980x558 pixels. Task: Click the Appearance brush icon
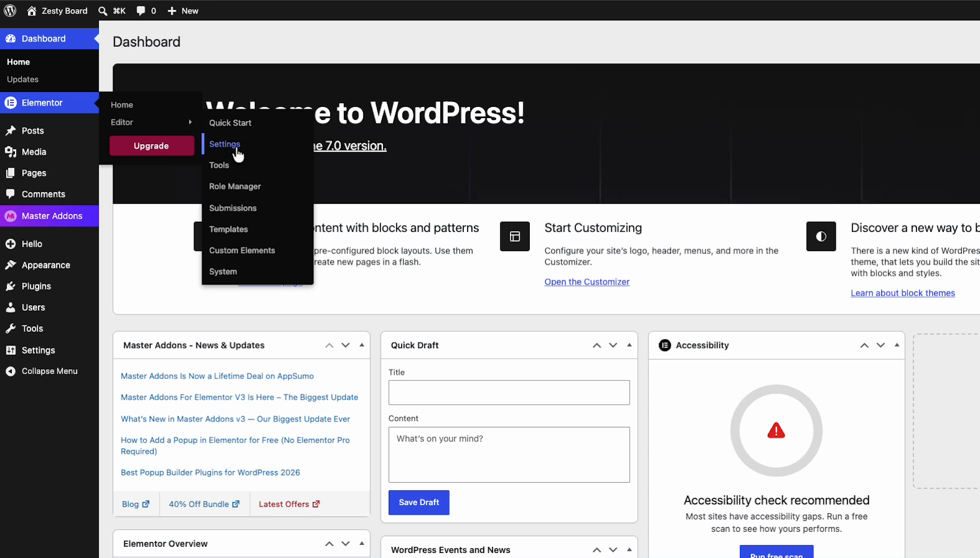point(11,265)
